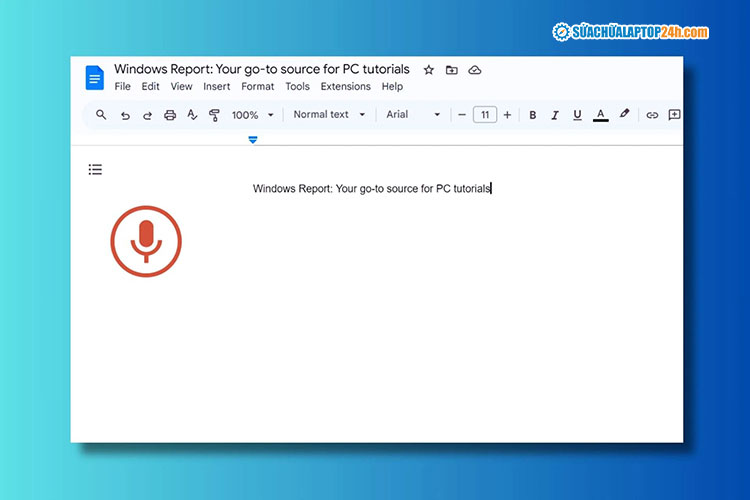Open the Format menu

pyautogui.click(x=257, y=87)
